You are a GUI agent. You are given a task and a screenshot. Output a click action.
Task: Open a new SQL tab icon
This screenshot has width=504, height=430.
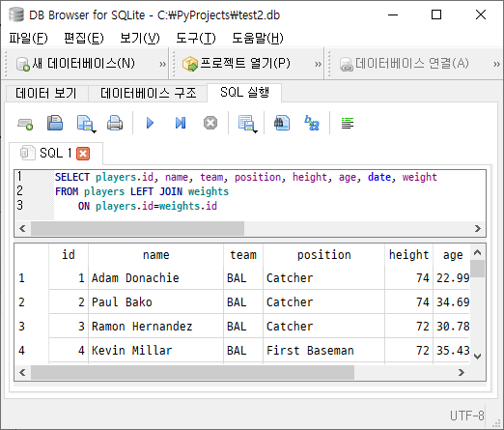(25, 124)
